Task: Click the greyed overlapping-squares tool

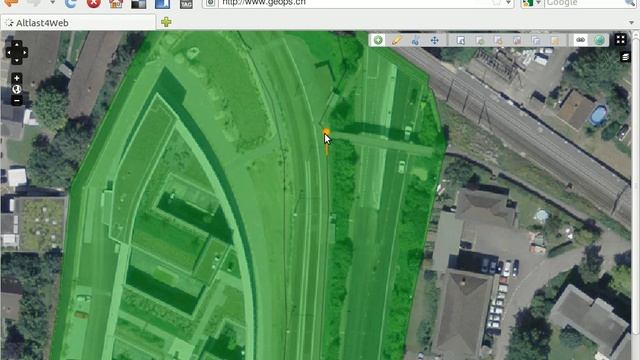Action: click(536, 40)
